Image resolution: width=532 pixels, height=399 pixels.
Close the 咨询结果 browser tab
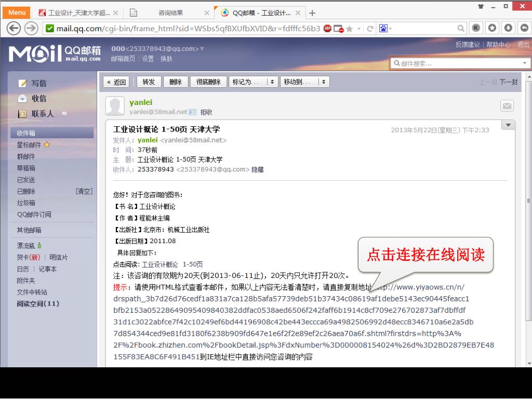coord(207,13)
